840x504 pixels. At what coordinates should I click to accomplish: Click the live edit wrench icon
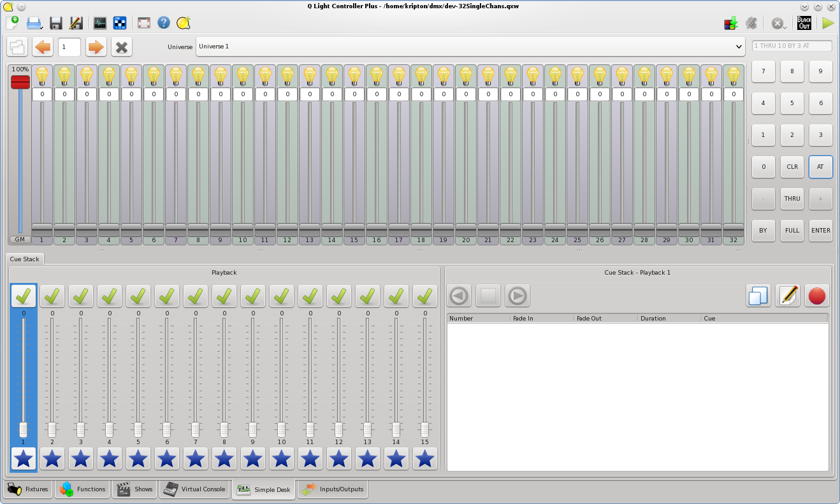click(x=751, y=24)
